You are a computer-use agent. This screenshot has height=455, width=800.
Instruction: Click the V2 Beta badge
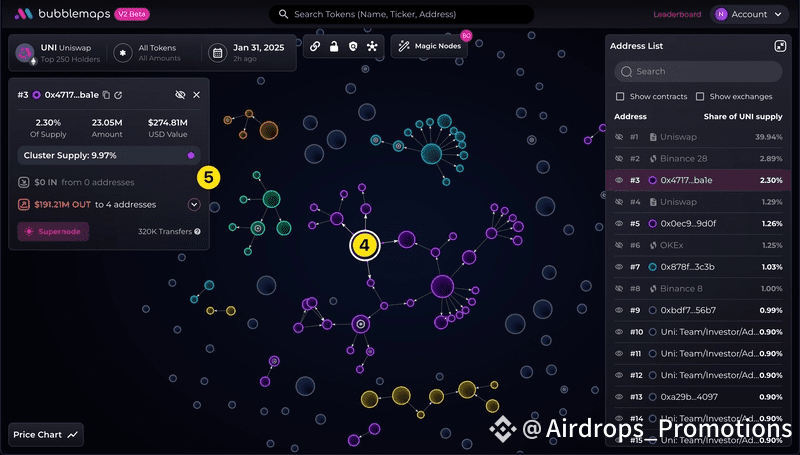click(x=132, y=14)
